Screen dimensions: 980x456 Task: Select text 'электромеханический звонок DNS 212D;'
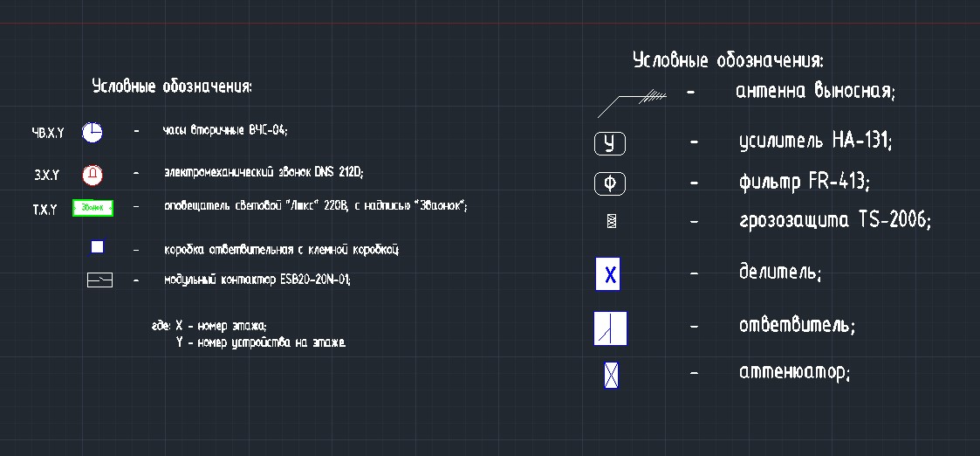(x=264, y=172)
